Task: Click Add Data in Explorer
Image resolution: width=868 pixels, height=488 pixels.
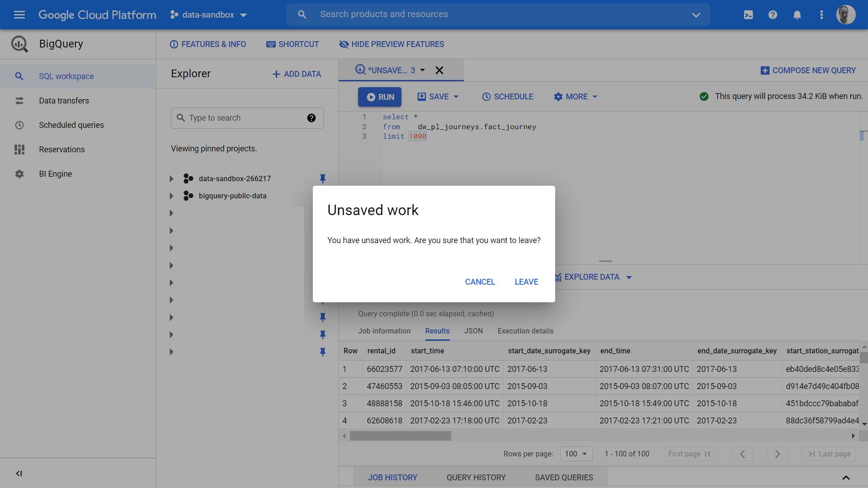Action: tap(297, 74)
